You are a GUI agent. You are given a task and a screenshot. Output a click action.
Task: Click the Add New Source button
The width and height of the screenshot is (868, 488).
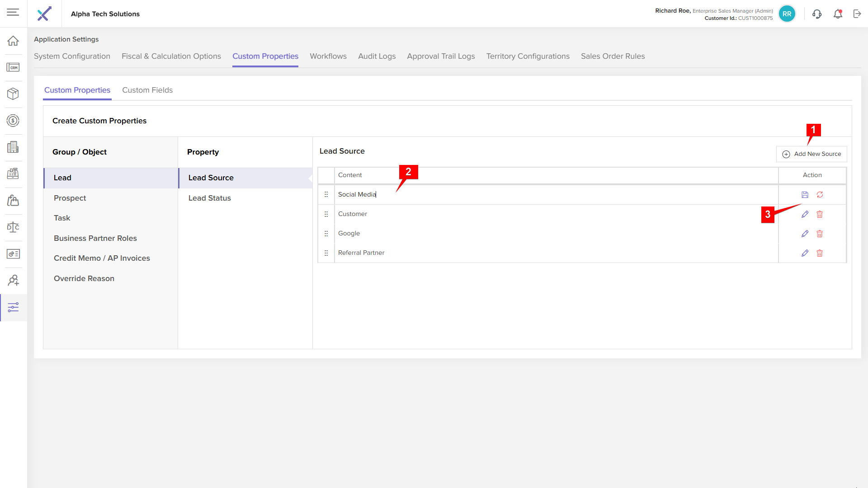click(811, 154)
